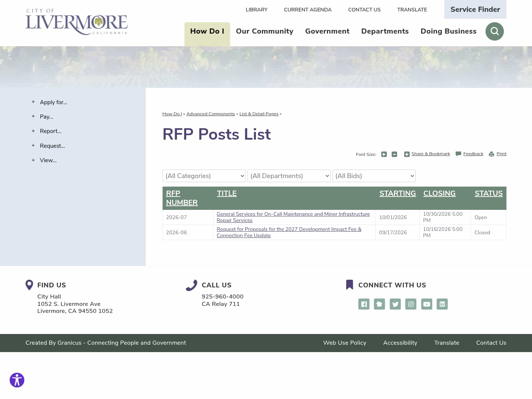The height and width of the screenshot is (399, 532).
Task: Open the Facebook social icon
Action: (364, 304)
